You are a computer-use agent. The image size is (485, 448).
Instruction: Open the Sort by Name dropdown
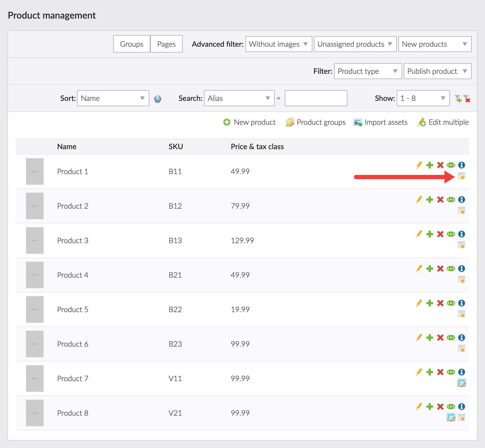pos(113,98)
